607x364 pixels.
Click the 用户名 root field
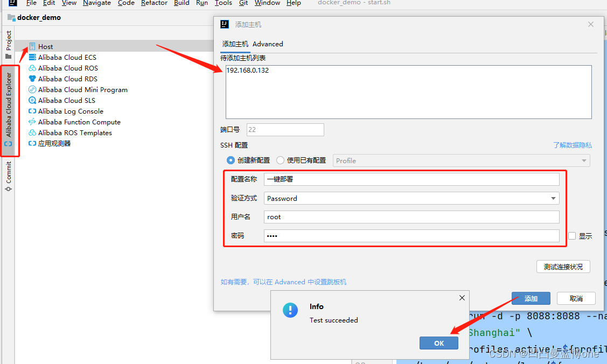point(411,217)
